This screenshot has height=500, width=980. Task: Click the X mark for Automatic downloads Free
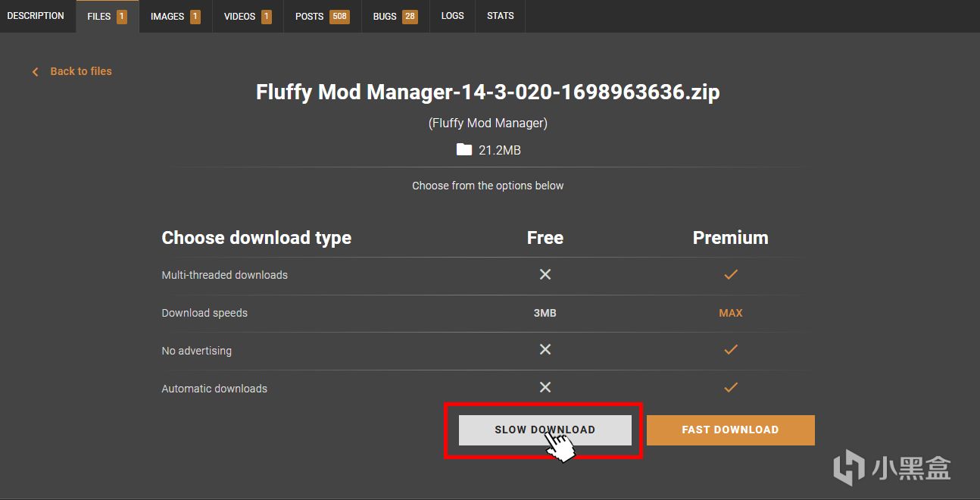point(545,387)
